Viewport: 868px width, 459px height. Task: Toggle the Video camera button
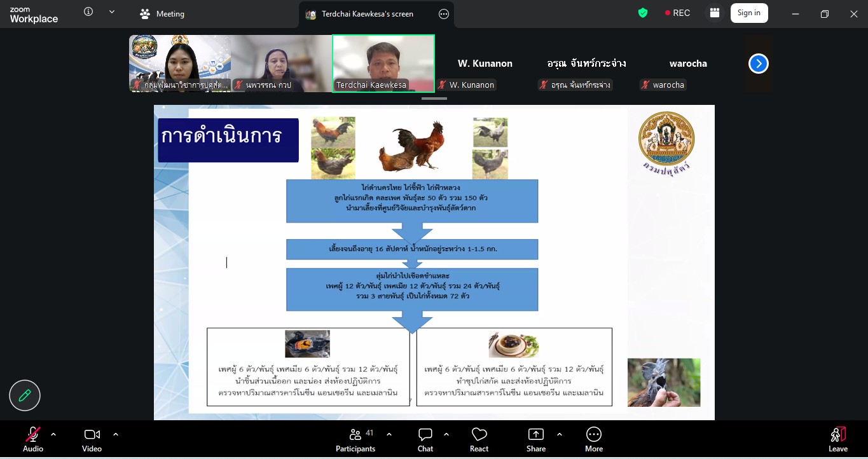92,439
